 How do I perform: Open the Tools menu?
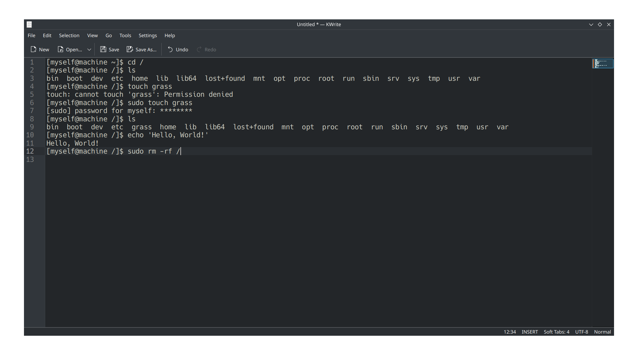click(x=125, y=36)
